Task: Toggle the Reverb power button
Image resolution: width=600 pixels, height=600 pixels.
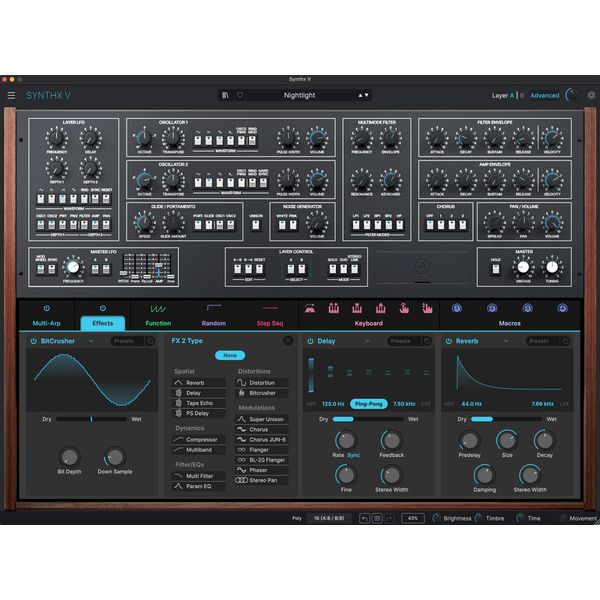Action: [x=448, y=341]
